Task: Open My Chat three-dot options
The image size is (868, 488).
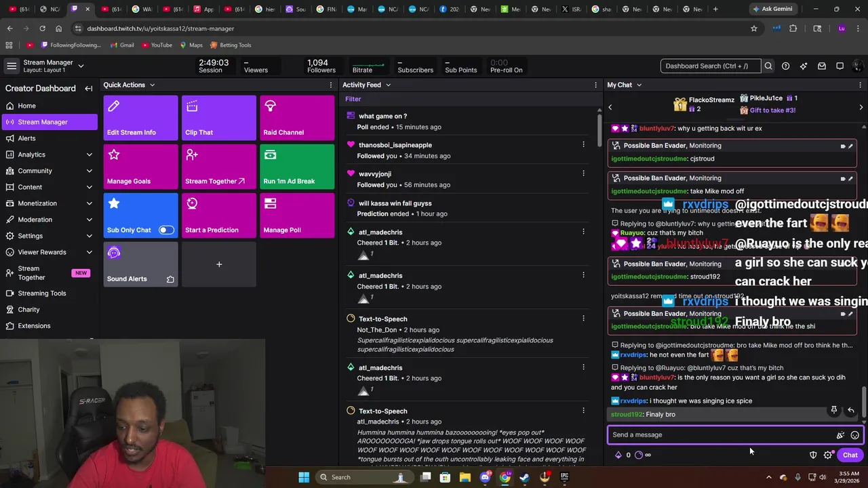Action: (x=861, y=85)
